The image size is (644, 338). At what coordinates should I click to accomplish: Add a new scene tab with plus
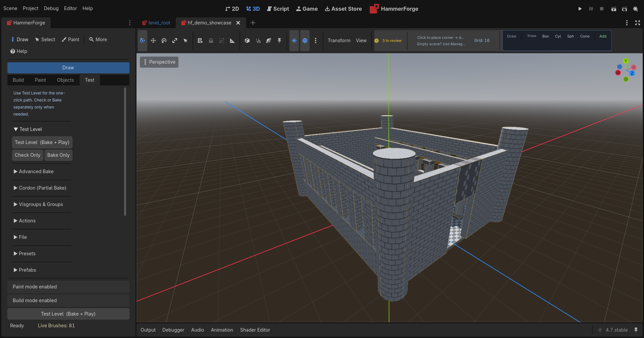coord(253,23)
